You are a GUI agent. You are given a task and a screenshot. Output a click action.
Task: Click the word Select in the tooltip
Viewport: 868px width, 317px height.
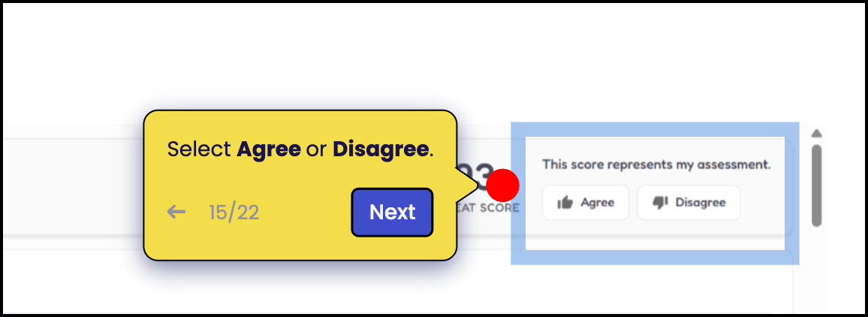199,149
